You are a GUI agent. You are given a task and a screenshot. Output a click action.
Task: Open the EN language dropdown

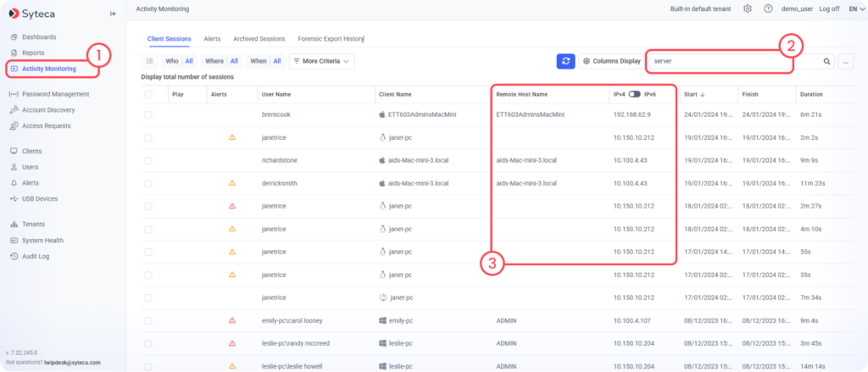click(x=854, y=8)
